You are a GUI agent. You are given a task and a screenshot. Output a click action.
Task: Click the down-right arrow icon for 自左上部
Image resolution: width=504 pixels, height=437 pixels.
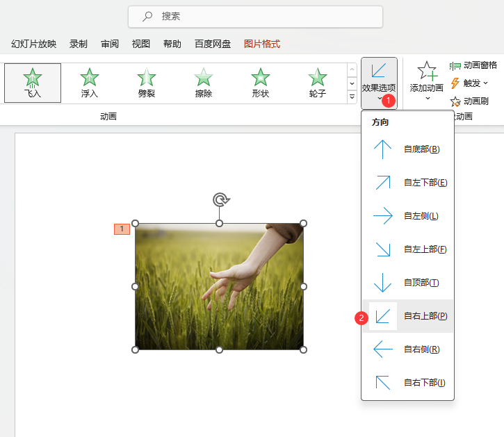(383, 249)
